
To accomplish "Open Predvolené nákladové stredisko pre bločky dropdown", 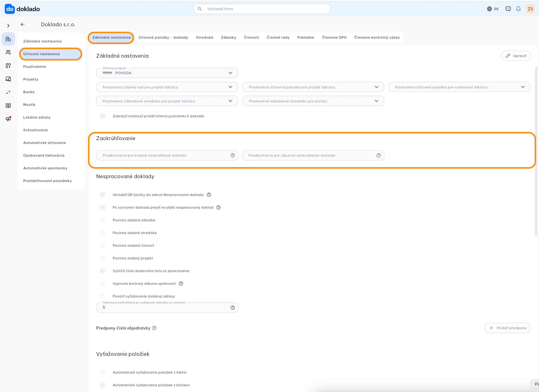I will coord(313,101).
